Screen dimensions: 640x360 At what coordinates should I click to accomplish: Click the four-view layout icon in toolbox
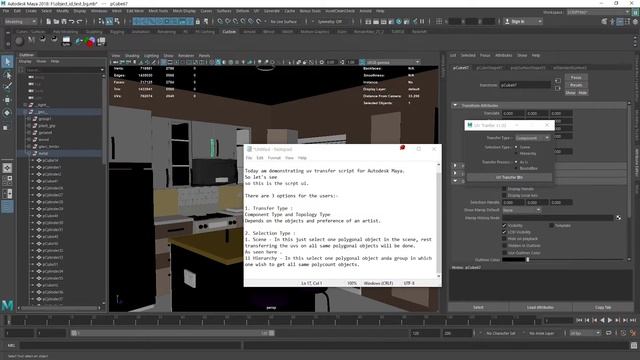click(7, 180)
